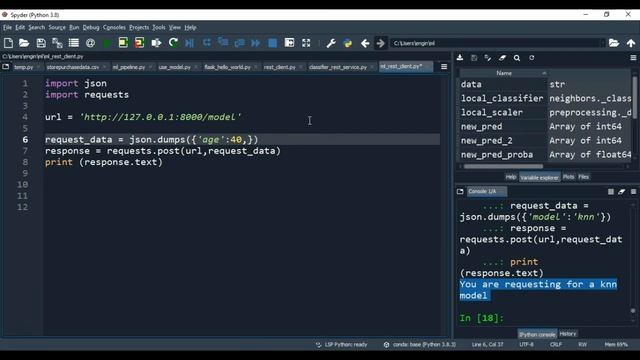Open file using the folder toolbar icon
Screen dimensions: 640x360
click(24, 43)
